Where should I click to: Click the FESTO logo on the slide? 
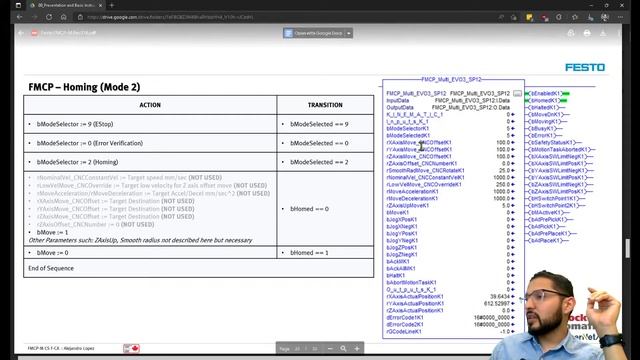(585, 67)
